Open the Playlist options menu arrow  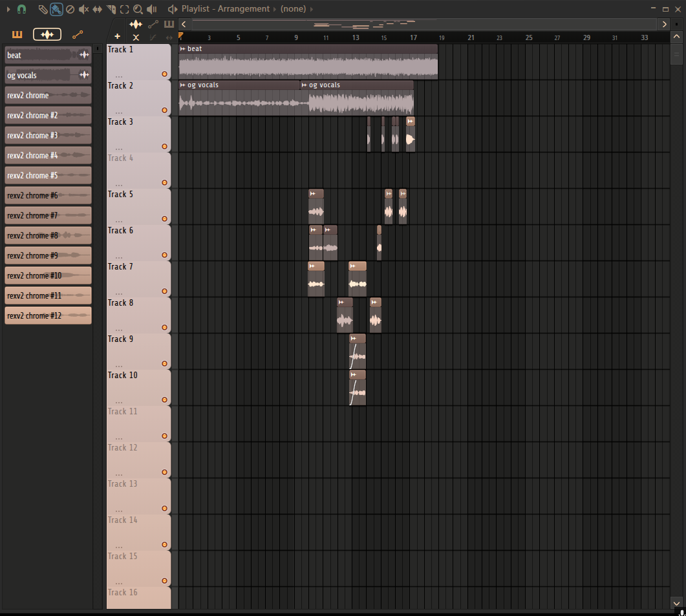click(x=8, y=9)
